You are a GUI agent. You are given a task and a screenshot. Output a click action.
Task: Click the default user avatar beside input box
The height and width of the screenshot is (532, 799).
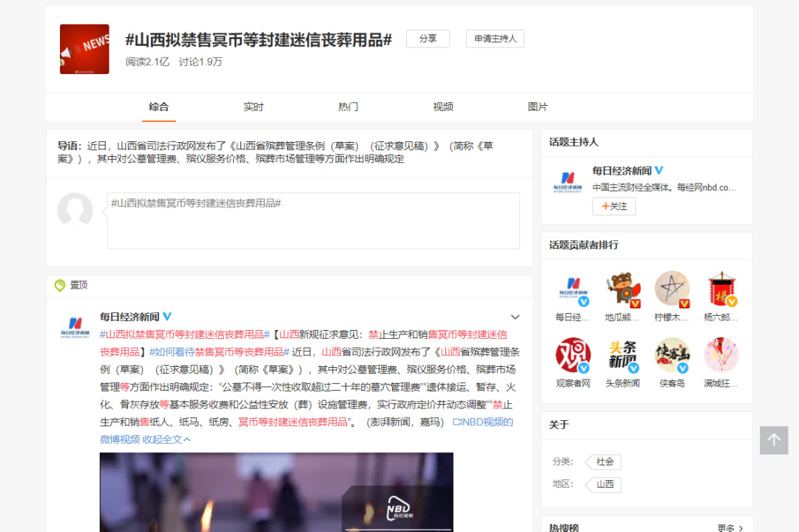tap(75, 209)
